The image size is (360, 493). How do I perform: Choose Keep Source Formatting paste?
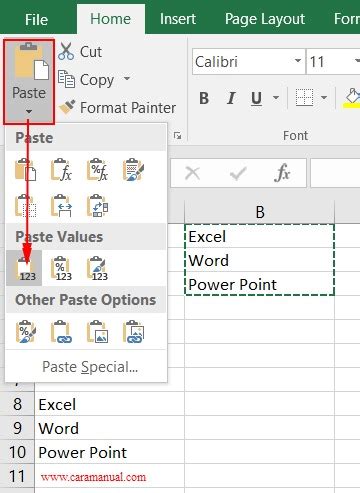point(133,170)
